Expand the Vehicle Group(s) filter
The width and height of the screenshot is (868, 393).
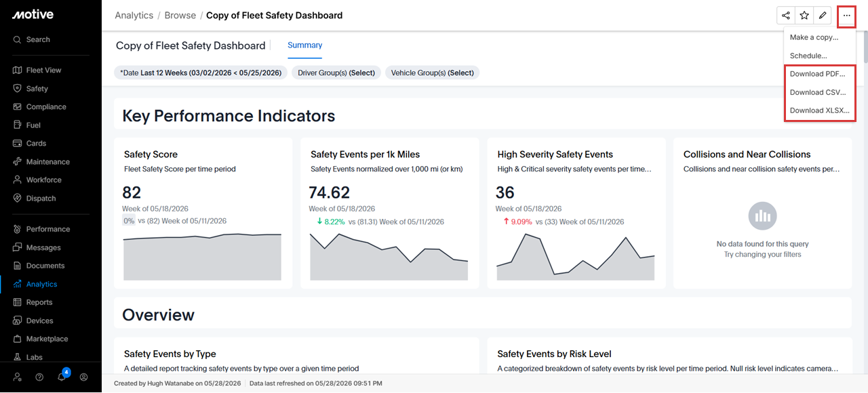433,73
